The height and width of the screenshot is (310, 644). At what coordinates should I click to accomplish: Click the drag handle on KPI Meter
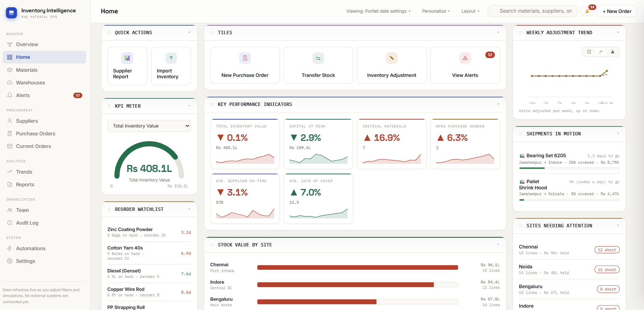(109, 106)
